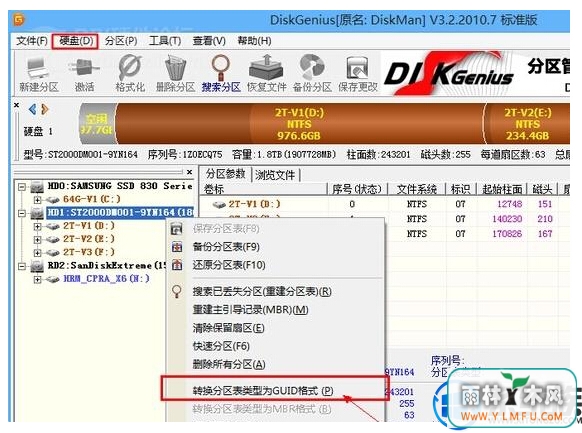Select 备份分区表(F9) in context menu
The height and width of the screenshot is (433, 582).
coord(226,247)
